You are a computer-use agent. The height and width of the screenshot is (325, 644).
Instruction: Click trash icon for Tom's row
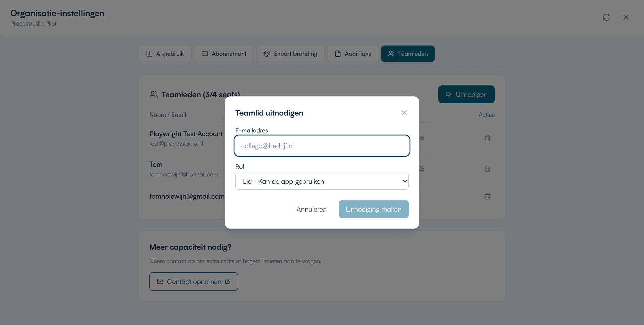tap(488, 169)
